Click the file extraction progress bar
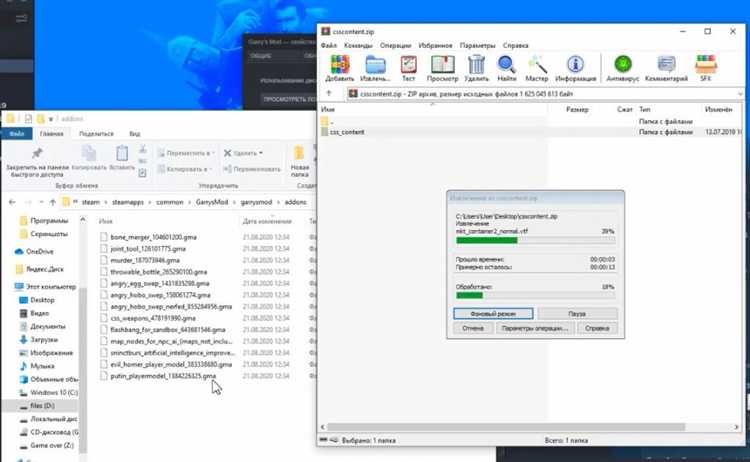750x462 pixels. 535,240
